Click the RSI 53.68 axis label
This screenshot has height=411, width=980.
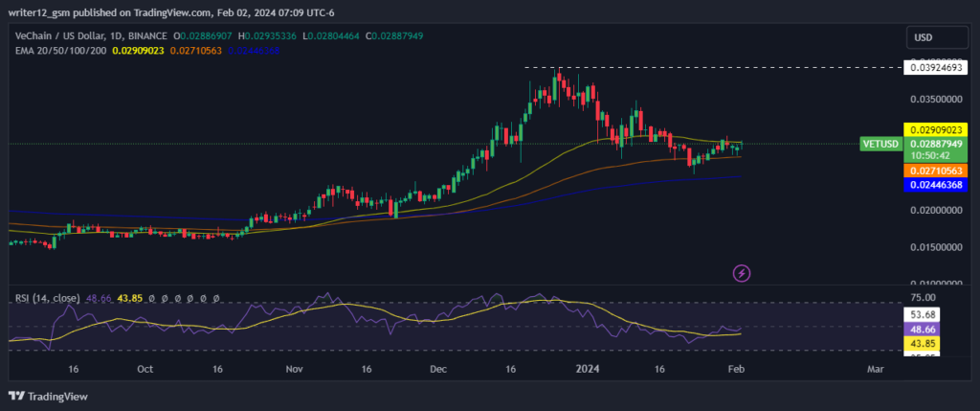[x=922, y=314]
